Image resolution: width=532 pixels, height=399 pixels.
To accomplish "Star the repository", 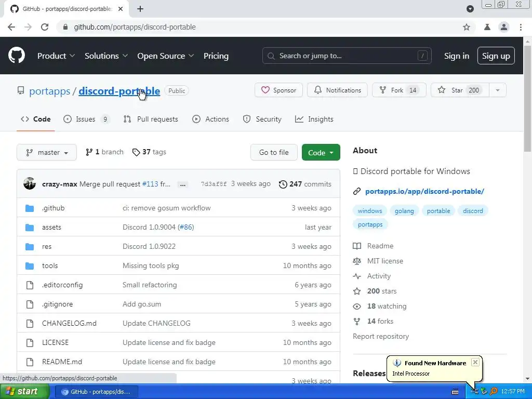I will tap(460, 90).
